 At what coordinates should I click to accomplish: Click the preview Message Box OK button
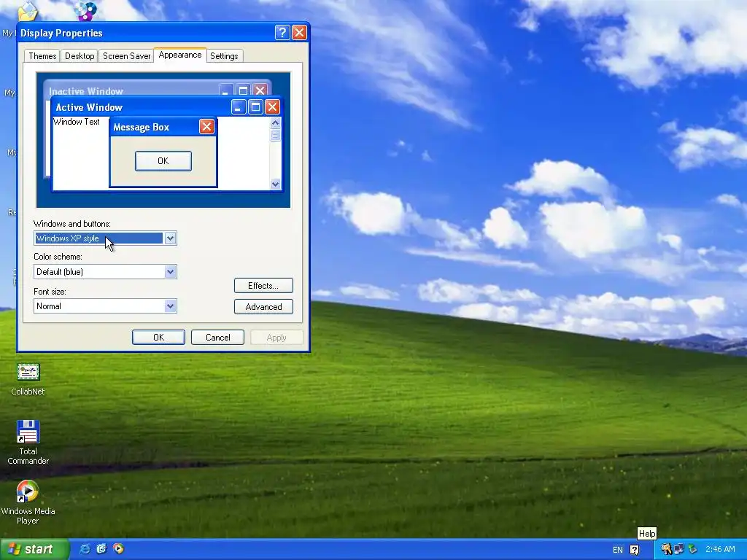(163, 161)
